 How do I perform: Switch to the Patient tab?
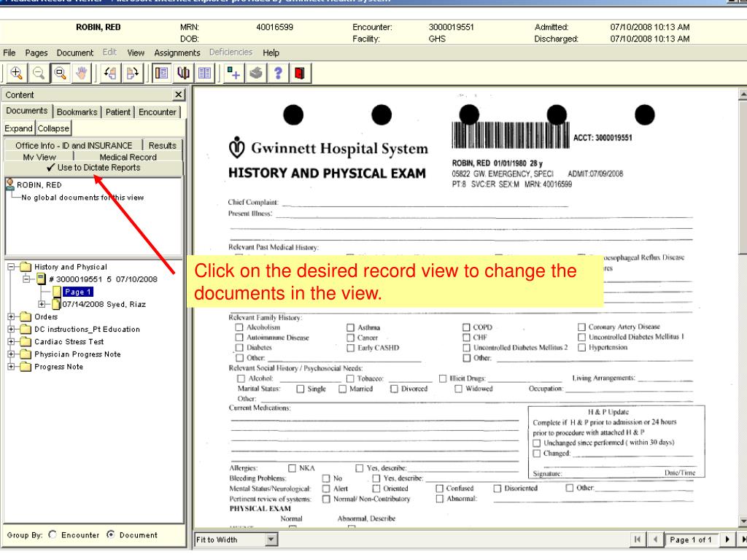click(117, 112)
